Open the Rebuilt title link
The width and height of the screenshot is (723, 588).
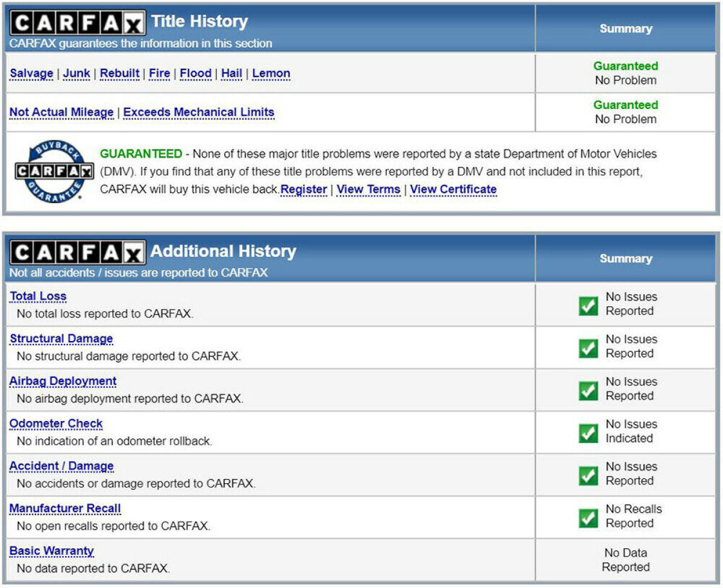coord(120,73)
